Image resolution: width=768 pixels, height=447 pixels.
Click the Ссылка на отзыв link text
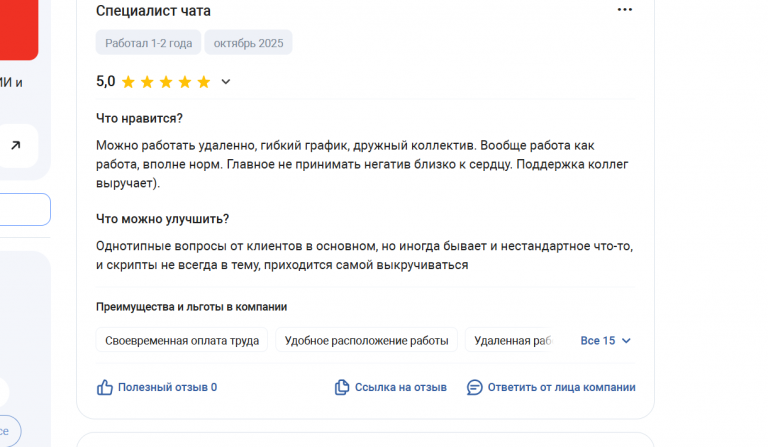400,387
